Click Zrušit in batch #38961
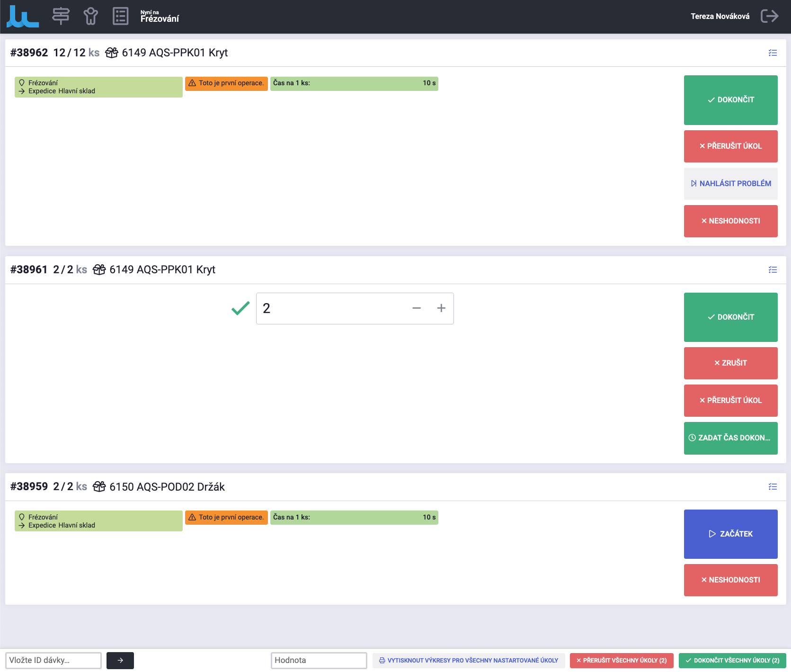 (730, 363)
